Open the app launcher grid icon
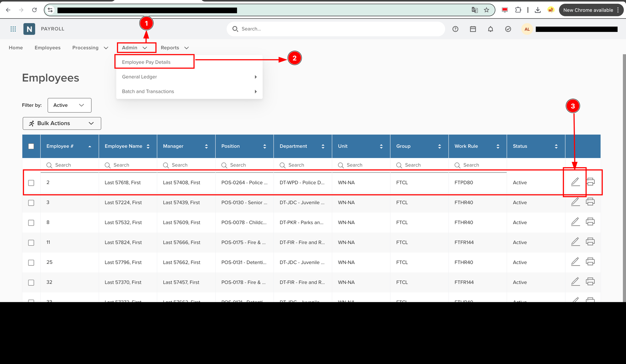 [13, 29]
